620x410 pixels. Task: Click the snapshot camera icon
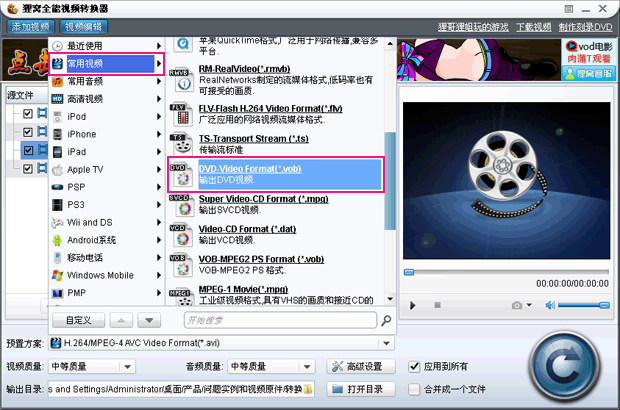[516, 305]
